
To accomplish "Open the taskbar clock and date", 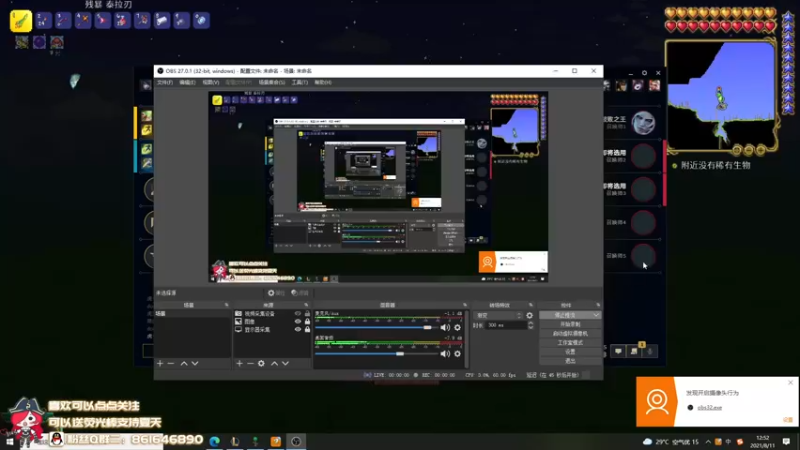I will tap(762, 442).
